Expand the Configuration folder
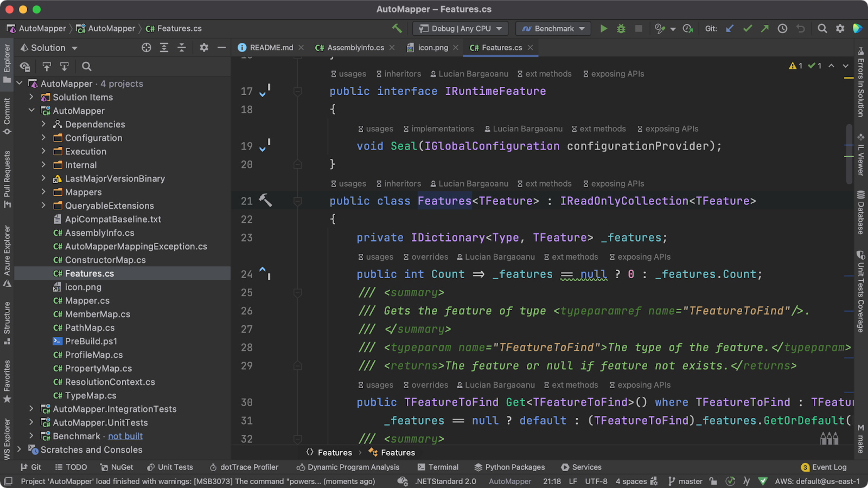Screen dimensions: 868x488 point(43,138)
